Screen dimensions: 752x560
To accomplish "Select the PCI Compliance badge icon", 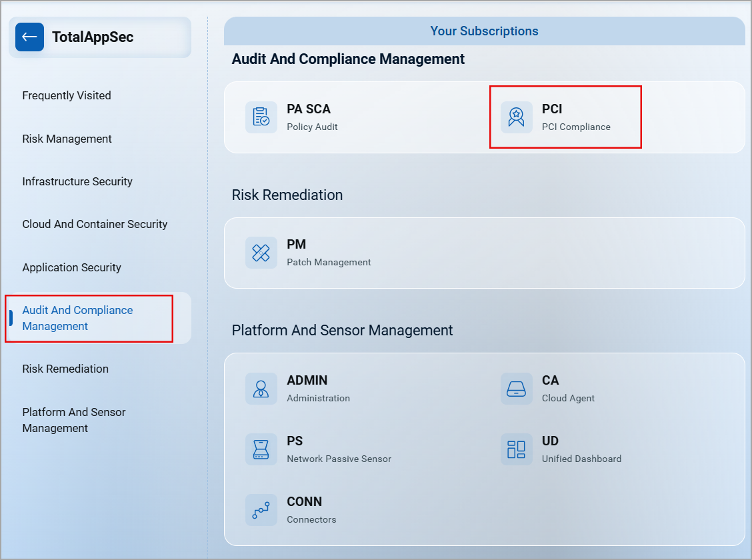I will point(516,116).
